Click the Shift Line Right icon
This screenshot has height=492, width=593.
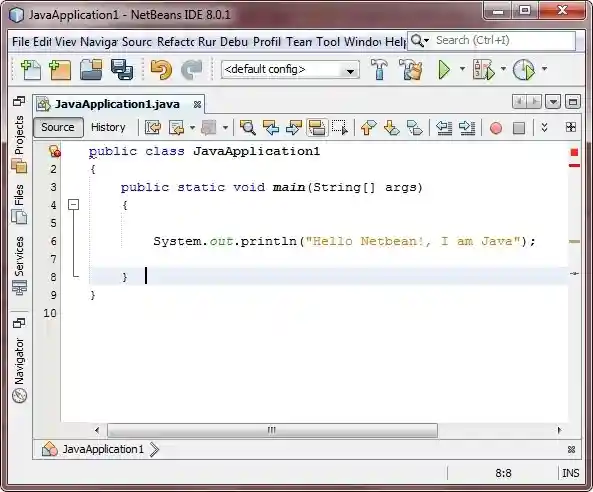click(x=467, y=127)
